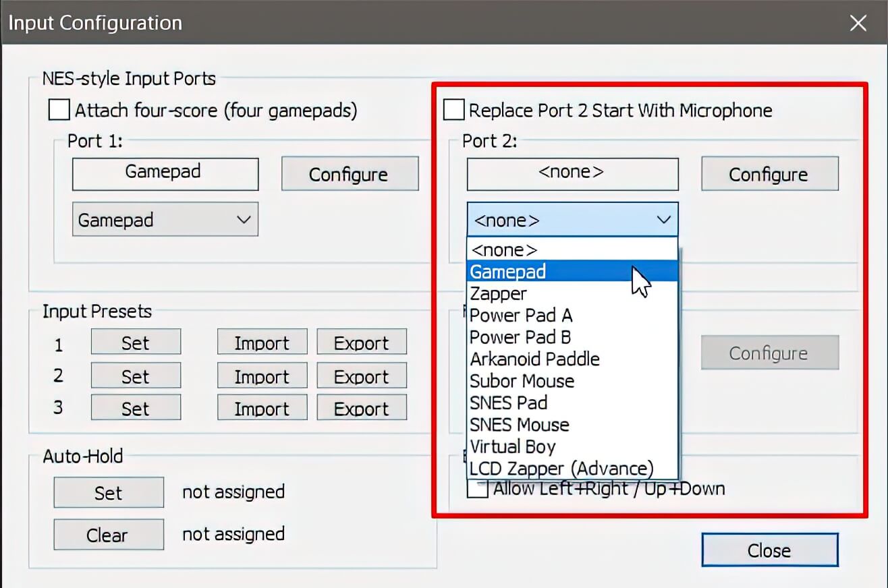The image size is (888, 588).
Task: Select Gamepad from Port 2 list
Action: [507, 272]
